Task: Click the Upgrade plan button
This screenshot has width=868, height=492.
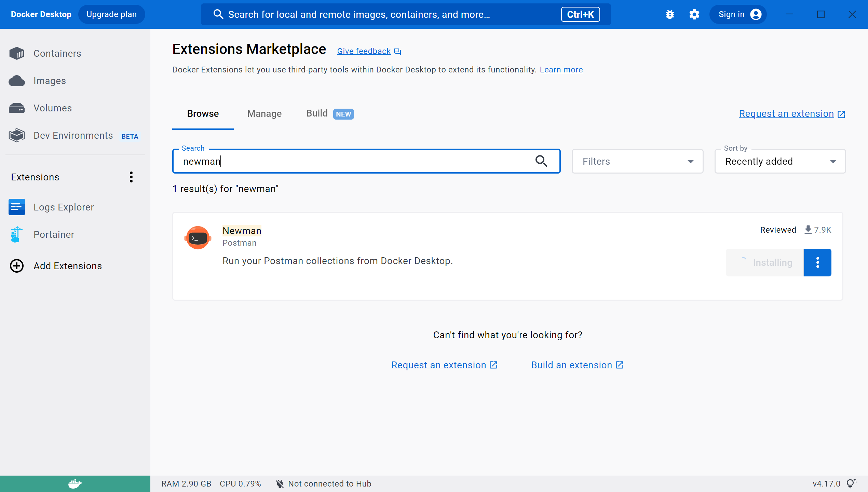Action: pyautogui.click(x=111, y=14)
